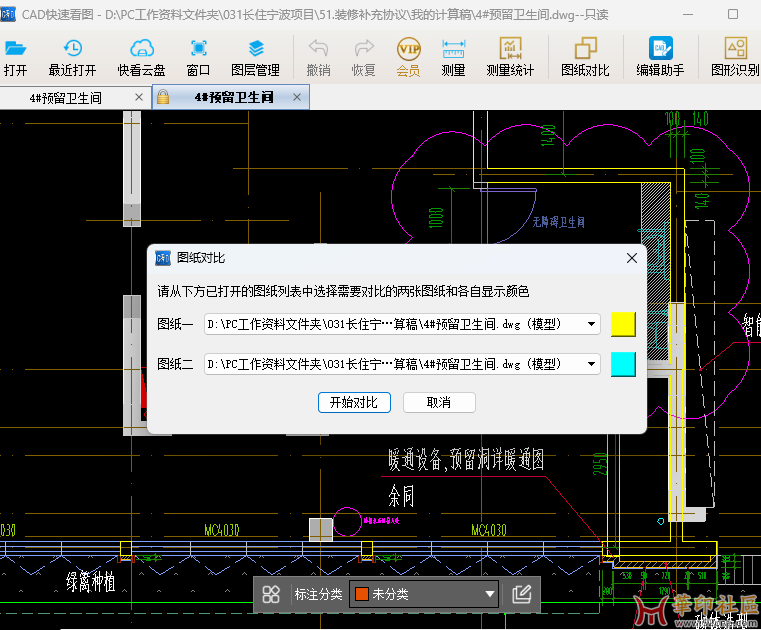
Task: Open the VIP 会员 membership page
Action: (409, 57)
